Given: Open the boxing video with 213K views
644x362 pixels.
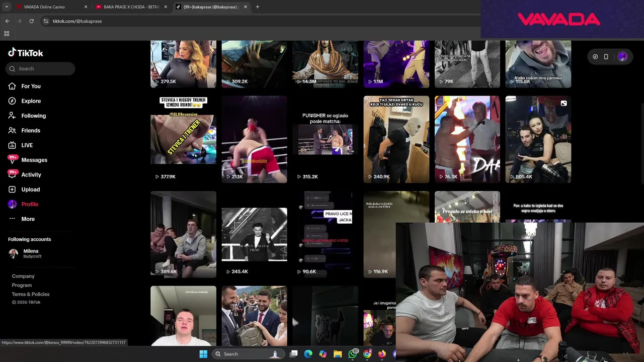Looking at the screenshot, I should pos(254,139).
